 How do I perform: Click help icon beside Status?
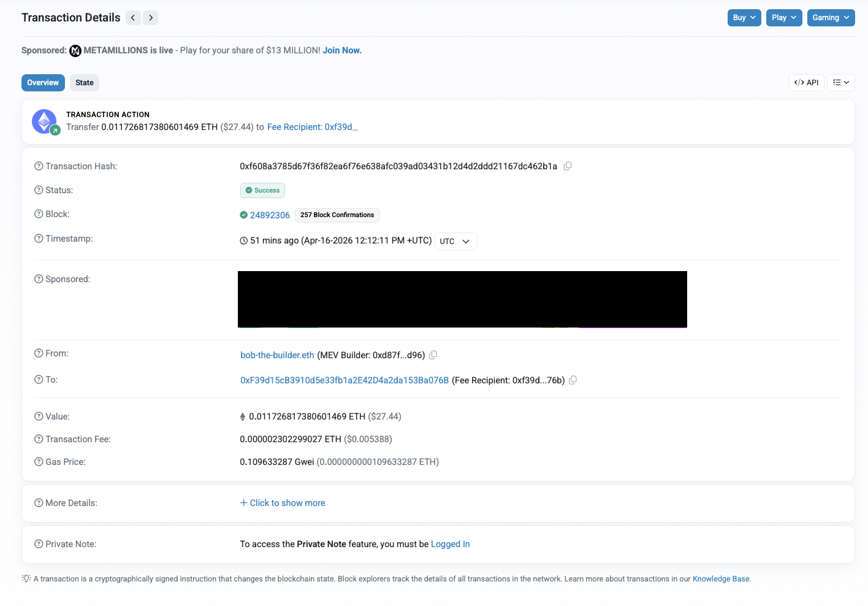click(x=39, y=190)
